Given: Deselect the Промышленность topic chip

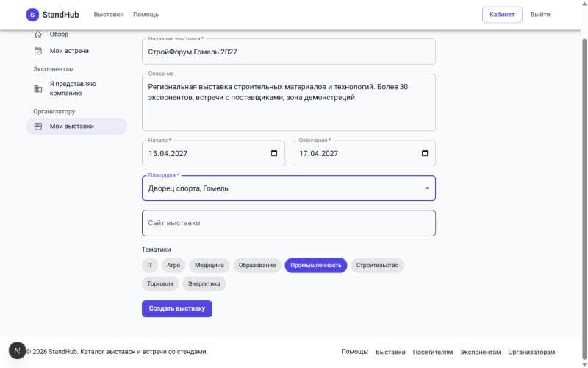Looking at the screenshot, I should (316, 266).
